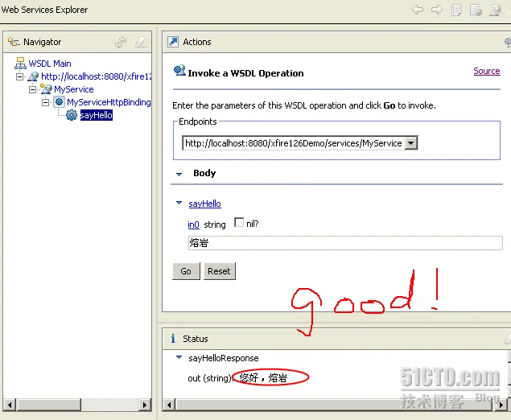Collapse the sayHello parameter triangle
511x420 pixels.
(x=179, y=203)
